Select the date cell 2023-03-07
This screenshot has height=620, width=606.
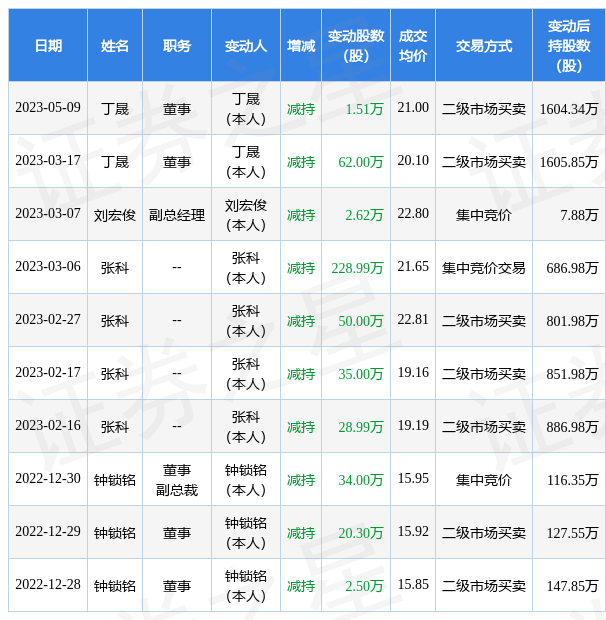point(48,214)
